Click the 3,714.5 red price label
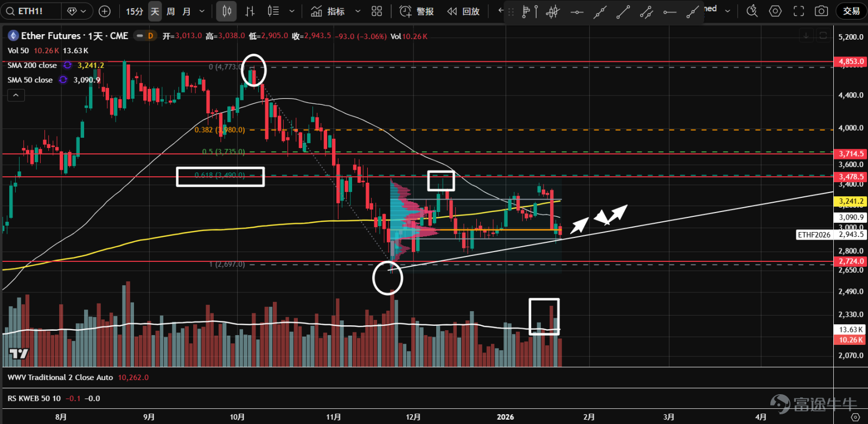Screen dimensions: 868x424 tap(851, 154)
